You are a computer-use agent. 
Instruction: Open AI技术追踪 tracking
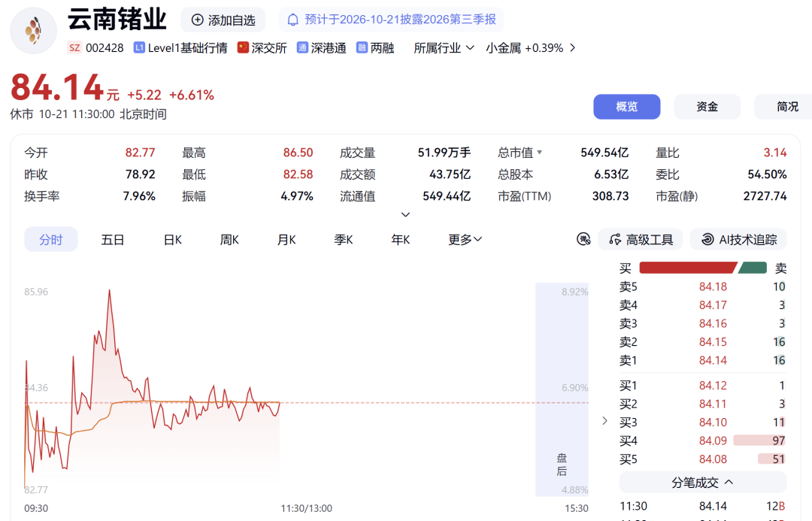pos(738,239)
